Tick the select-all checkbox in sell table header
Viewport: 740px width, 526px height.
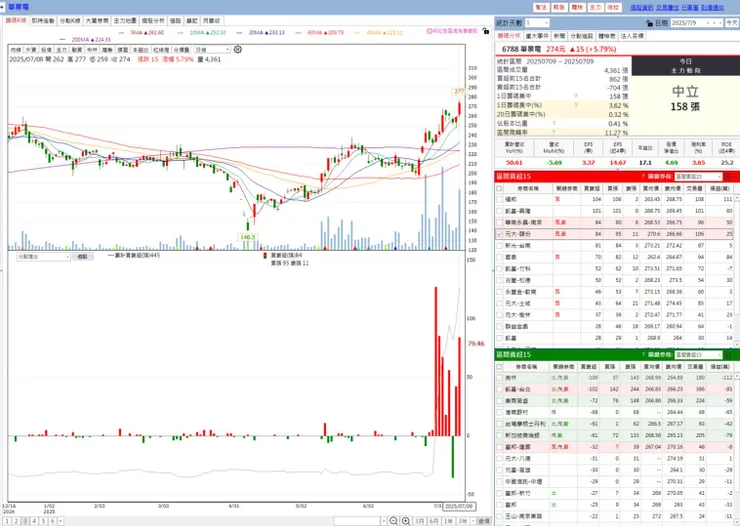tap(499, 367)
